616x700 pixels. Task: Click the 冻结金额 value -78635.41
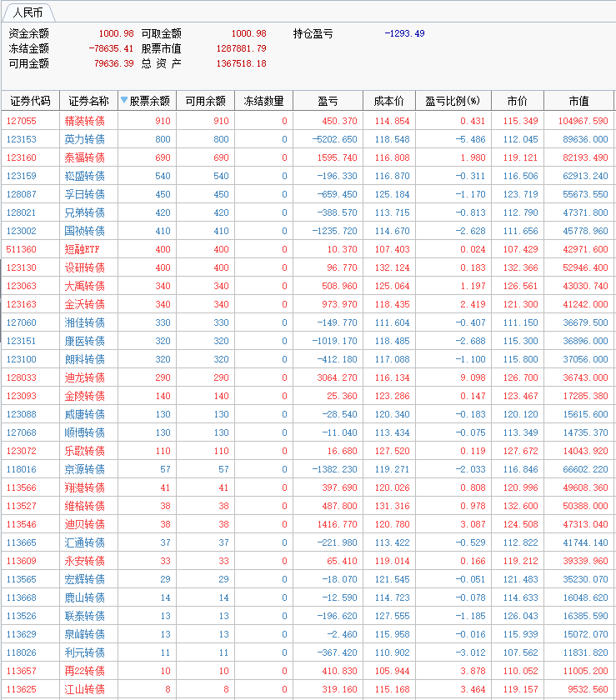coord(111,48)
